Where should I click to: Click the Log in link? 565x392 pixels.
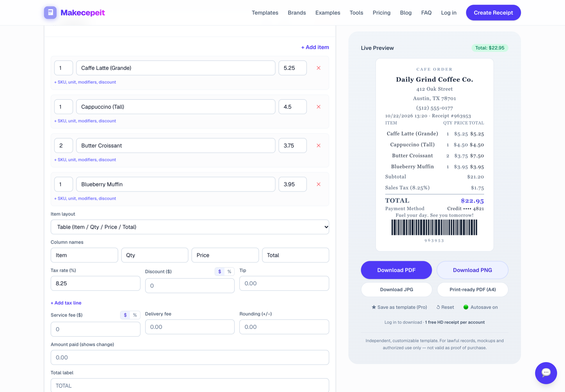(x=448, y=13)
